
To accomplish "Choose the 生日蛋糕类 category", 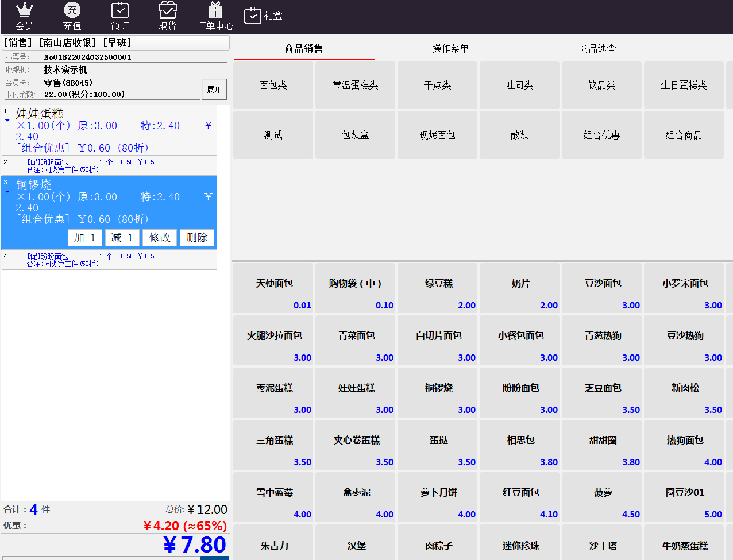I will click(684, 85).
